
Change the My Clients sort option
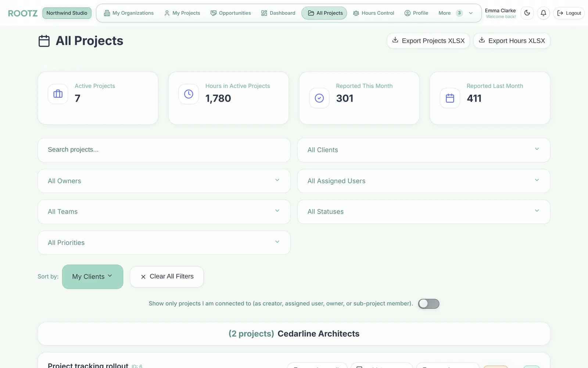pos(93,277)
